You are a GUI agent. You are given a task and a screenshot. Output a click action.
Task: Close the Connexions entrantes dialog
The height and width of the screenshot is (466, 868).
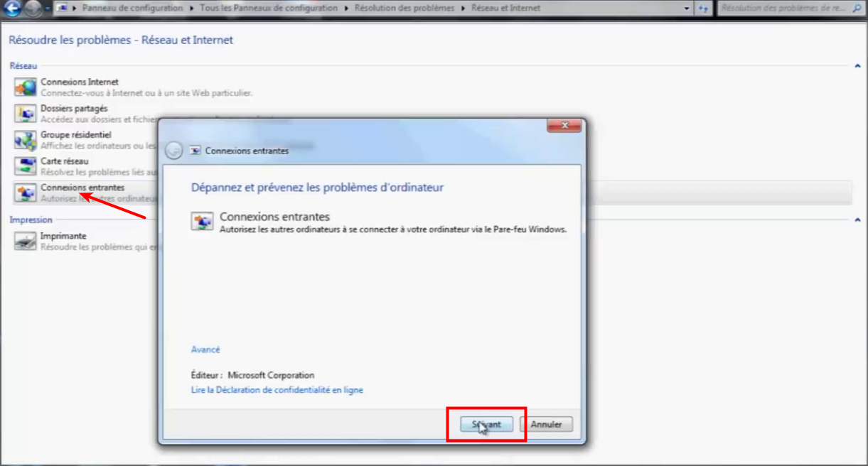coord(565,126)
